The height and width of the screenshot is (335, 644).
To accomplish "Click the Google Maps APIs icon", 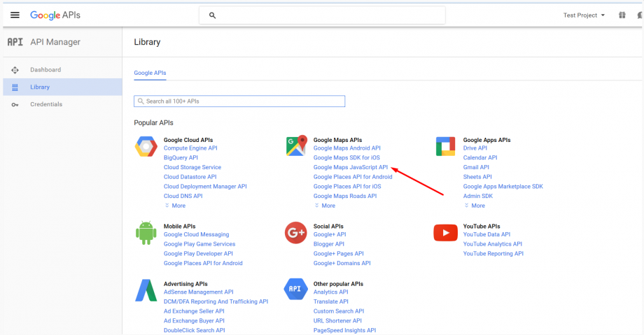I will (x=297, y=146).
